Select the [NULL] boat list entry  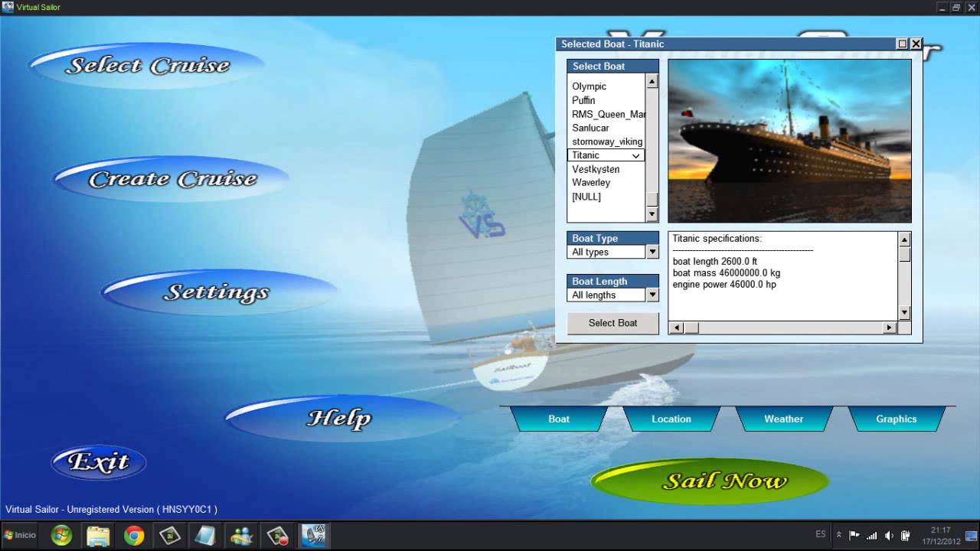click(x=586, y=197)
